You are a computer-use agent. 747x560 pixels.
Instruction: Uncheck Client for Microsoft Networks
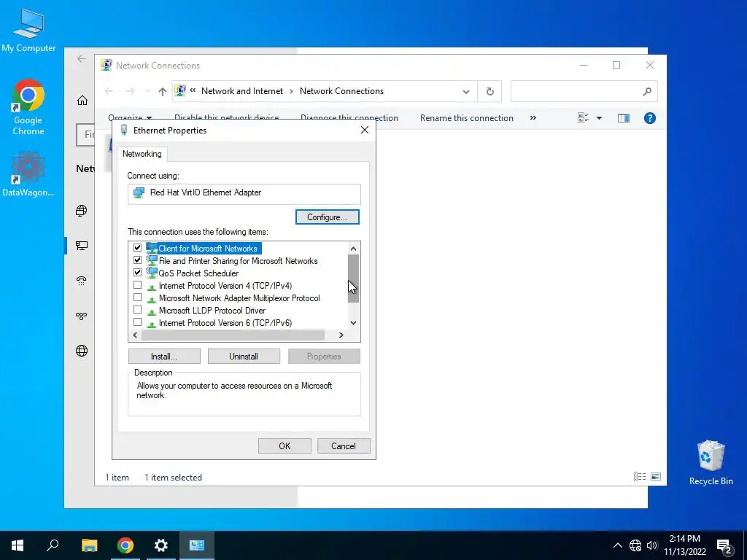[137, 248]
